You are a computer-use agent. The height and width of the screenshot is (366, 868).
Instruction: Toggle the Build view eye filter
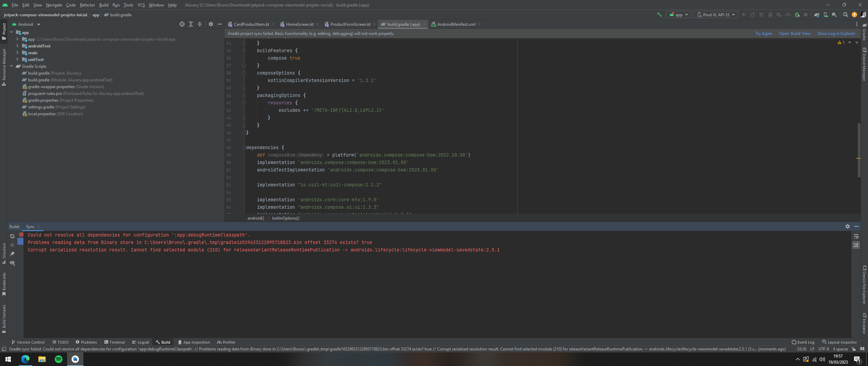(x=12, y=263)
